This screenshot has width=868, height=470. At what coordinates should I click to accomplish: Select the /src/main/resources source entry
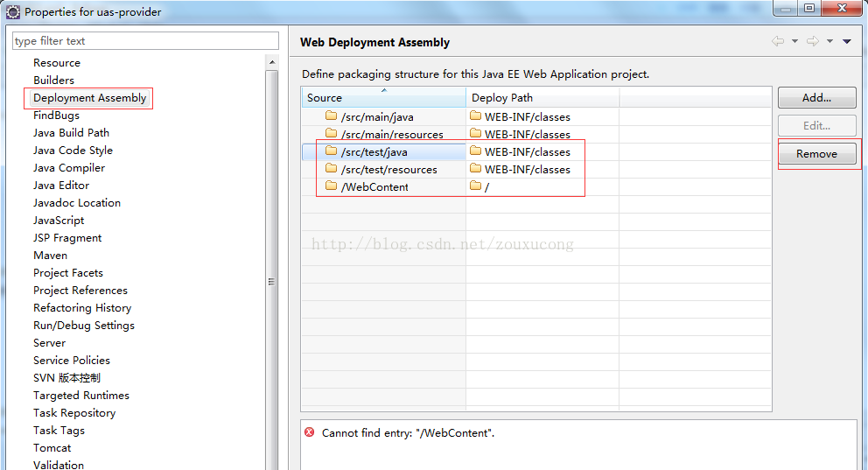click(x=392, y=135)
